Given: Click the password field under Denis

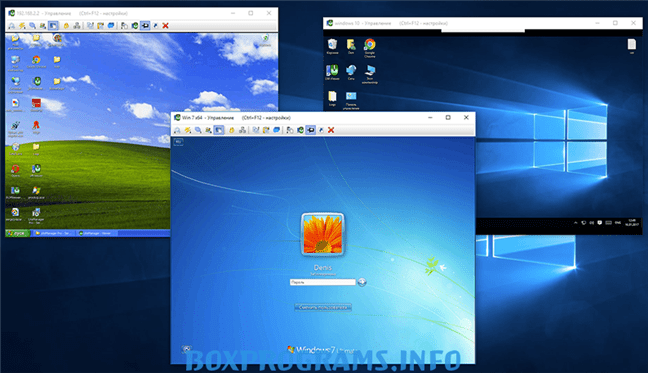Looking at the screenshot, I should [322, 282].
